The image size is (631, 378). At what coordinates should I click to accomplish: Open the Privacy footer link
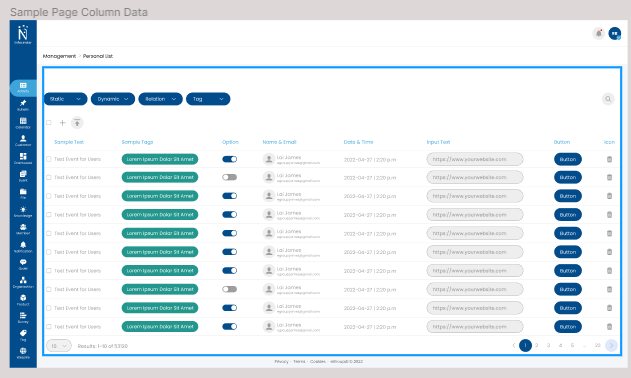pos(281,361)
